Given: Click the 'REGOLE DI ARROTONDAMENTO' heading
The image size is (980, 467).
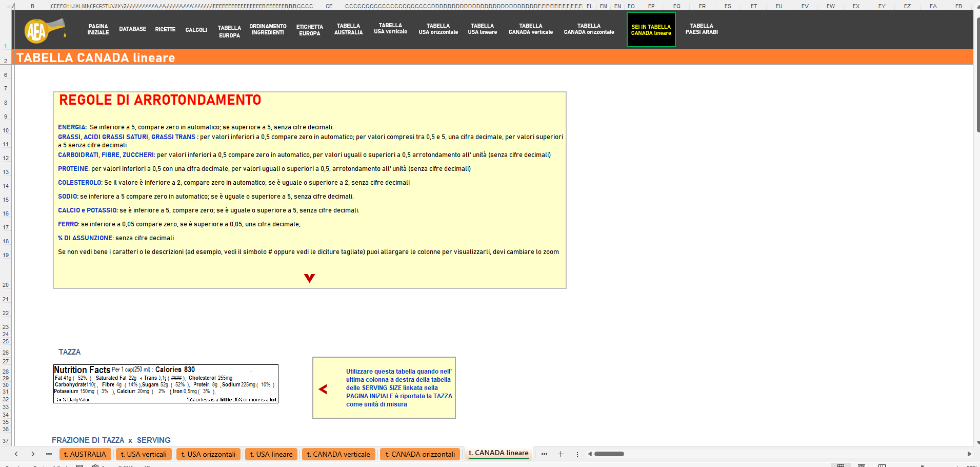Looking at the screenshot, I should tap(160, 100).
